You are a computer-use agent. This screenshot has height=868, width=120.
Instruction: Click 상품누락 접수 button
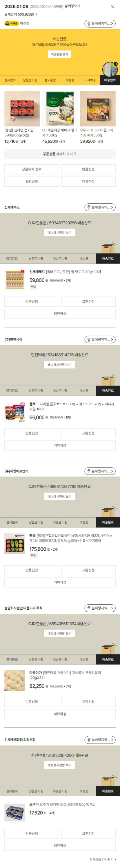tap(32, 169)
